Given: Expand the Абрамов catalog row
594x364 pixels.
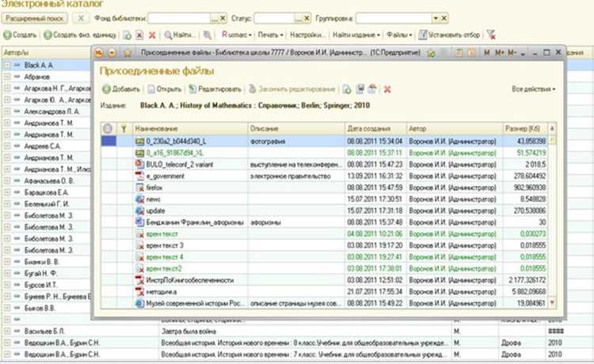Looking at the screenshot, I should point(7,77).
